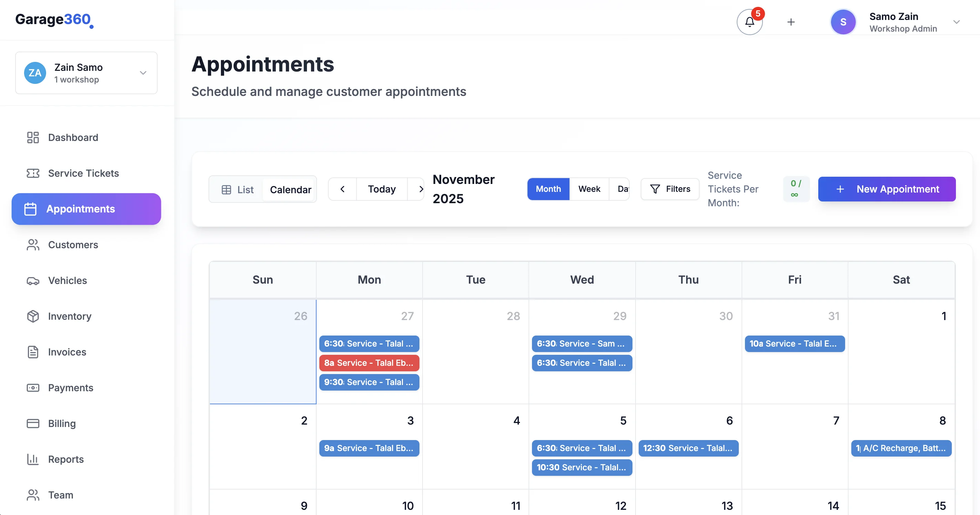The image size is (980, 515).
Task: Open Inventory section in sidebar
Action: [x=70, y=316]
